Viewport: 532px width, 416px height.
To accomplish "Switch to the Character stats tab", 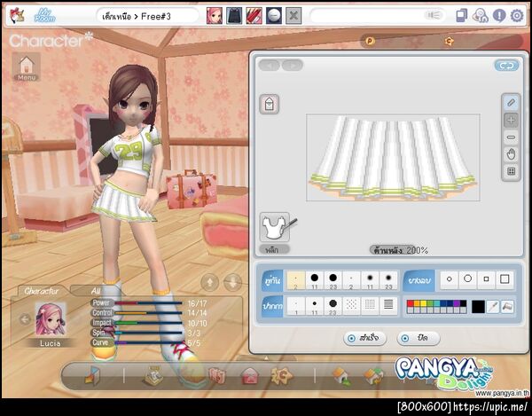I will coord(42,291).
